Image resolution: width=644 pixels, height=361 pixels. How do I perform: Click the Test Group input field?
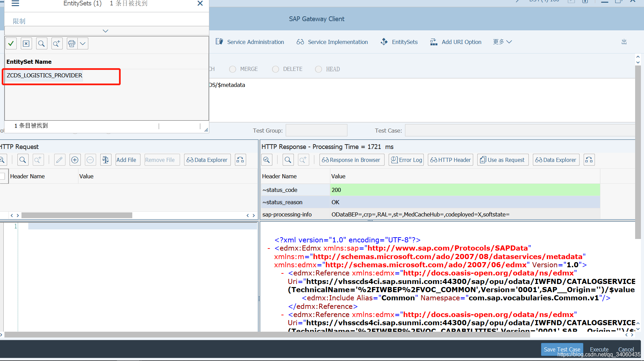tap(316, 131)
